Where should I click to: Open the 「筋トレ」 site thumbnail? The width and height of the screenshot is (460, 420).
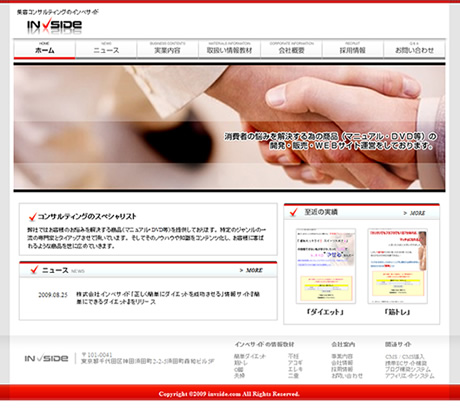[397, 266]
